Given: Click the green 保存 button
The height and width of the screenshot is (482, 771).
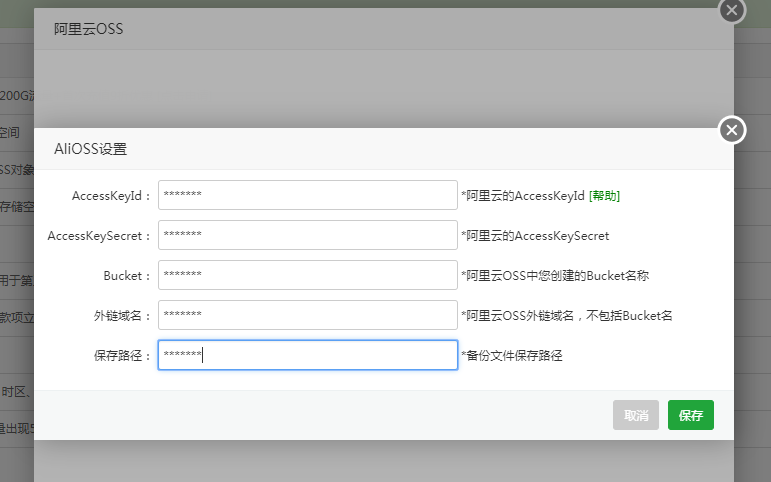Looking at the screenshot, I should pyautogui.click(x=691, y=415).
